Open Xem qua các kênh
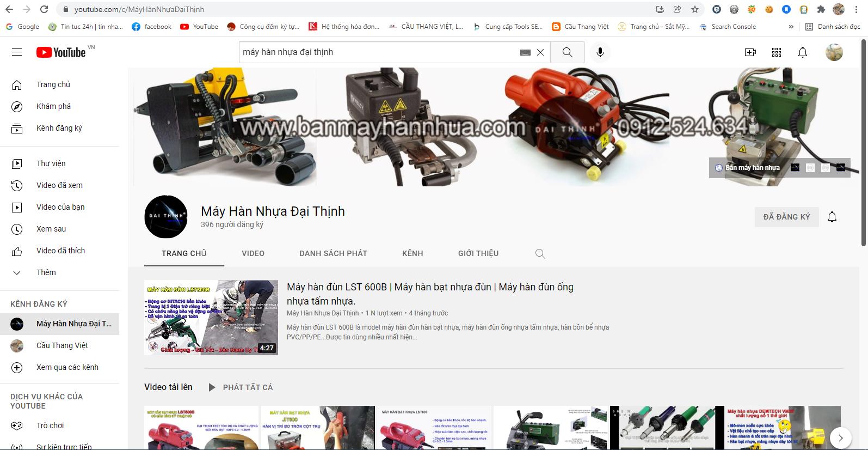The image size is (868, 450). pos(60,367)
